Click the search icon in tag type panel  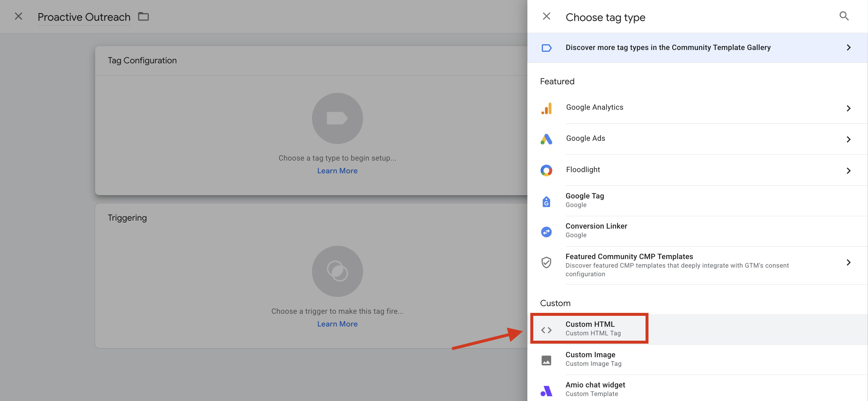pyautogui.click(x=843, y=16)
